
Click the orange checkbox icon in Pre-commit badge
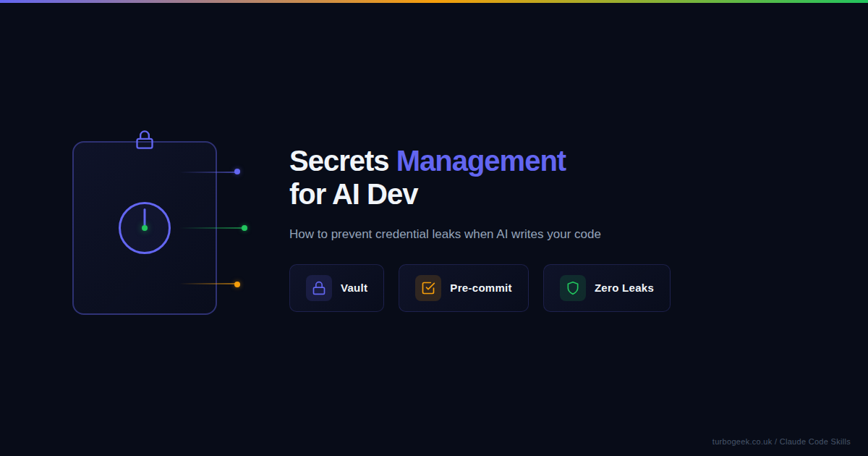428,288
